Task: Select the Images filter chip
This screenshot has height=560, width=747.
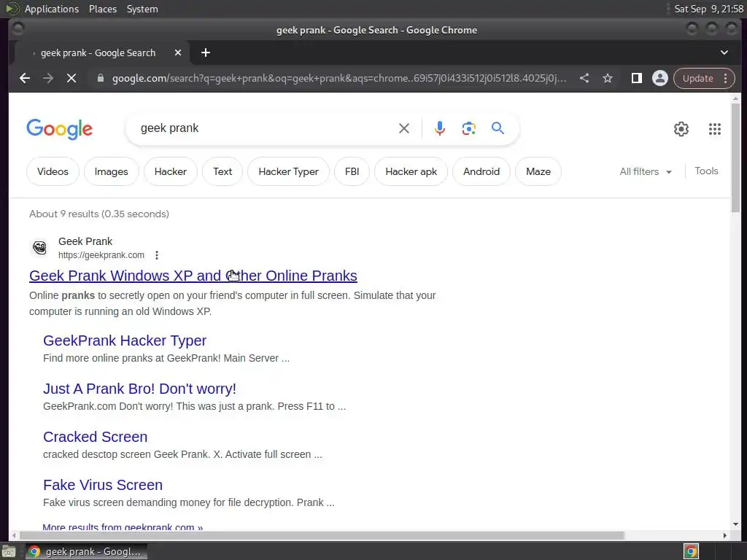Action: pyautogui.click(x=112, y=171)
